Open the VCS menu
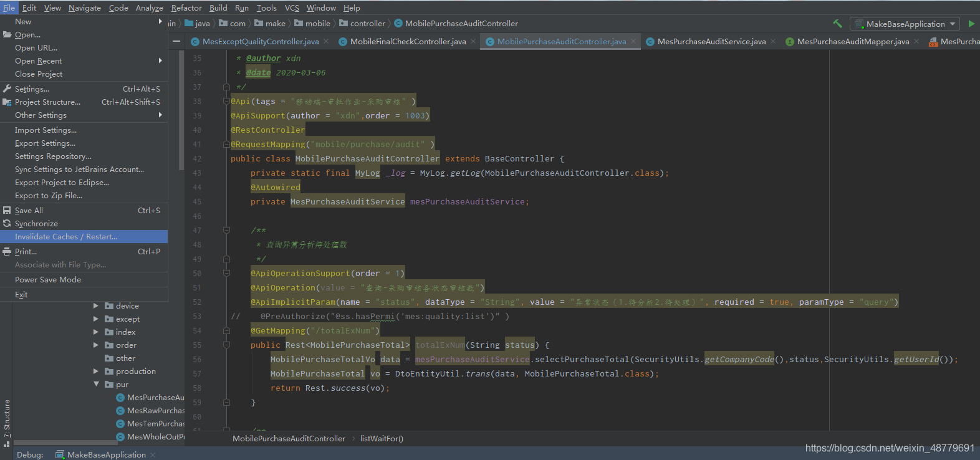Image resolution: width=980 pixels, height=460 pixels. point(292,7)
